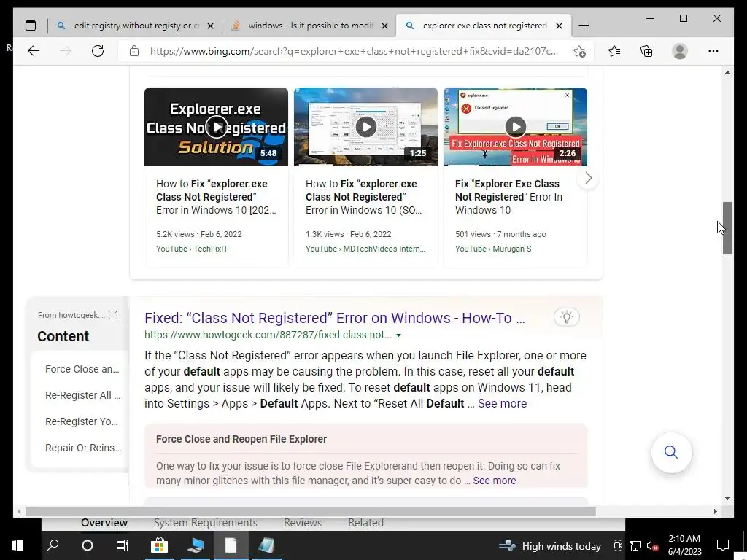Open Collections icon in Edge toolbar
The height and width of the screenshot is (560, 747).
[x=646, y=51]
